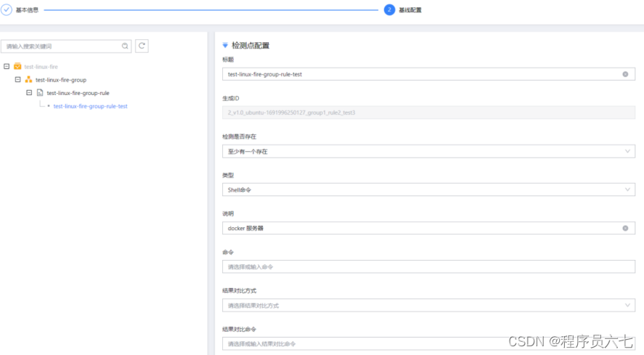Image resolution: width=644 pixels, height=355 pixels.
Task: Select the test-linux-fire root row
Action: [x=41, y=67]
